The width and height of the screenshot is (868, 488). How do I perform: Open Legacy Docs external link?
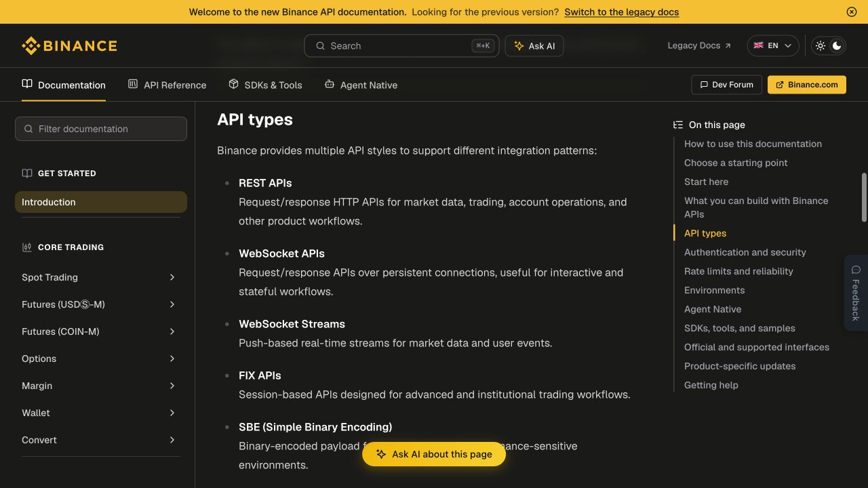pyautogui.click(x=699, y=45)
